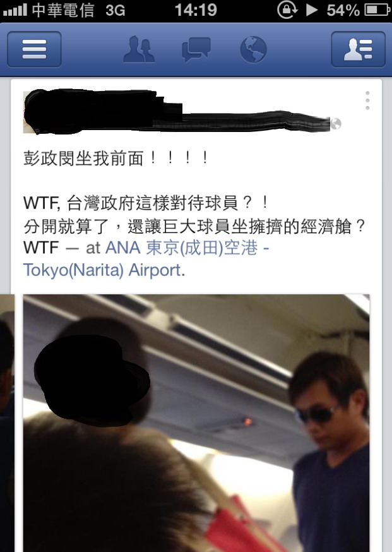Tap the 54% battery indicator
392x552 pixels.
[358, 10]
